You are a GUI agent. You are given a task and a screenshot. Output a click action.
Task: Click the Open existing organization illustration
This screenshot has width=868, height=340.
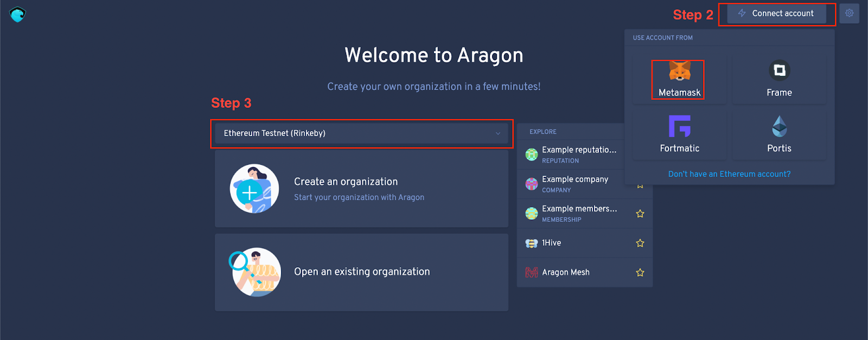256,272
